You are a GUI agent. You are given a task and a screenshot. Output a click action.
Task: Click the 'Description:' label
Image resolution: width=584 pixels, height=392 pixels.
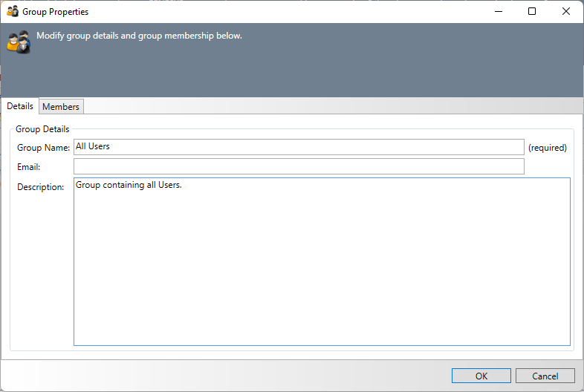pyautogui.click(x=41, y=187)
